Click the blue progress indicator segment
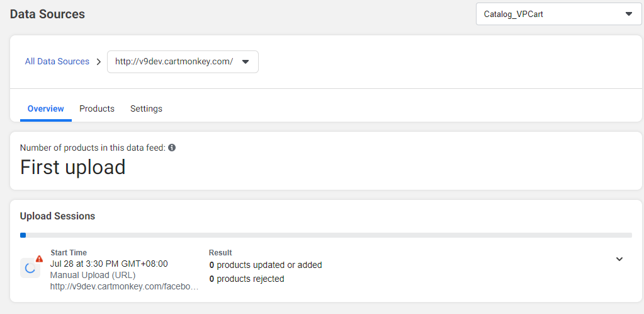 pos(23,235)
